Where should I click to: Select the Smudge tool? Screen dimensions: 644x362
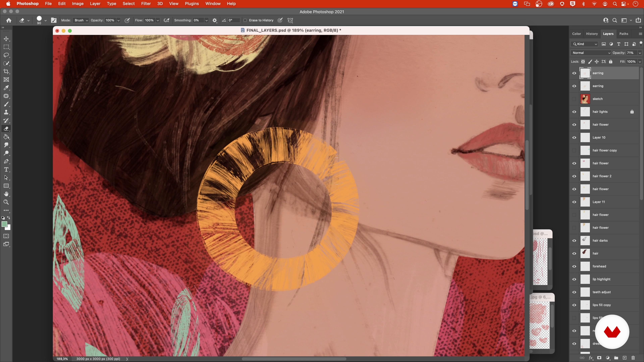tap(6, 145)
